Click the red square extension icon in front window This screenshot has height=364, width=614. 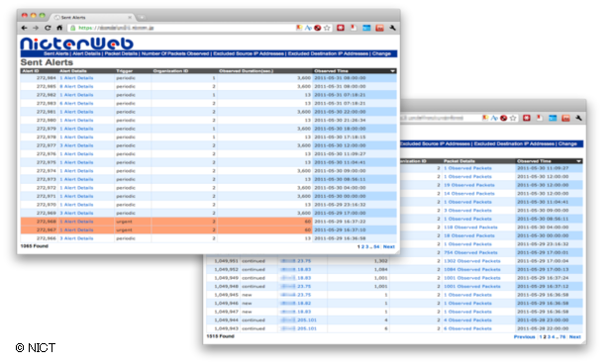(x=341, y=28)
